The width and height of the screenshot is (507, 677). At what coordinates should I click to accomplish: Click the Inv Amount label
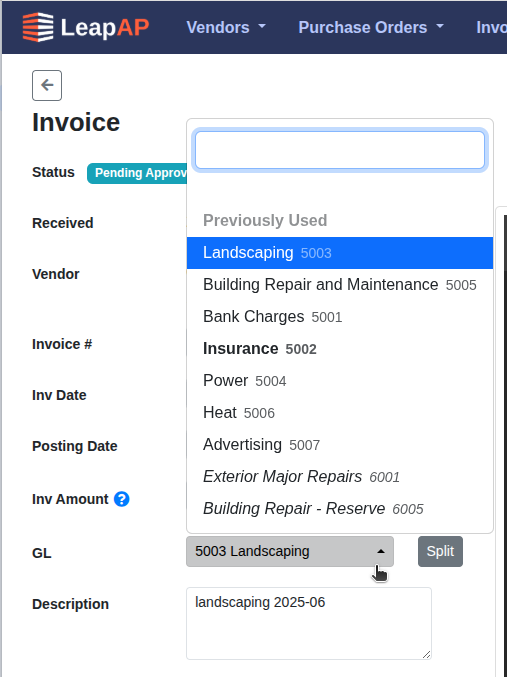point(70,499)
